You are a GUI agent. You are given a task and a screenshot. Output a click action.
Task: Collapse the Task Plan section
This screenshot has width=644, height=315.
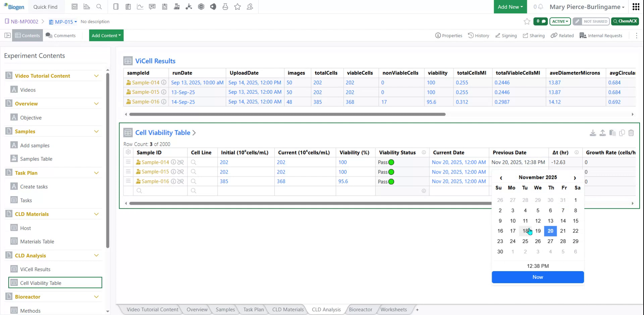click(x=97, y=173)
